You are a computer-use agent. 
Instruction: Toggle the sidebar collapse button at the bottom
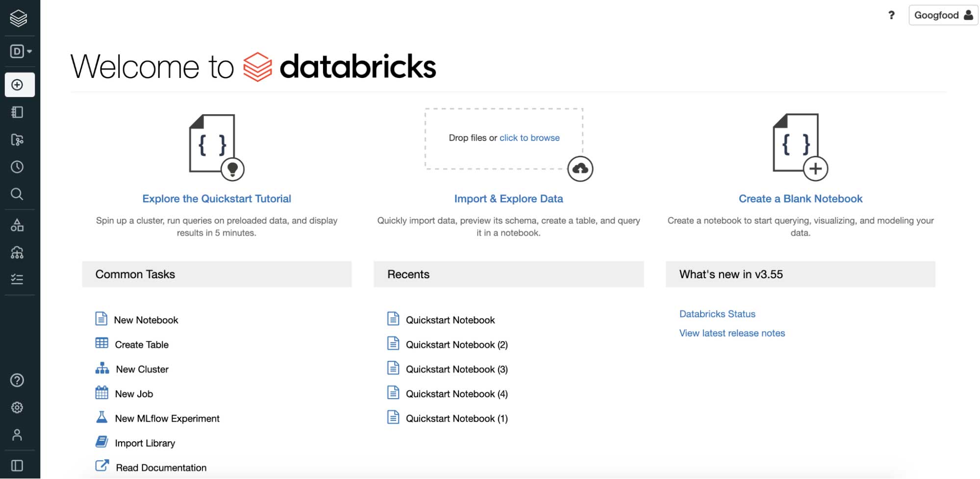[18, 465]
